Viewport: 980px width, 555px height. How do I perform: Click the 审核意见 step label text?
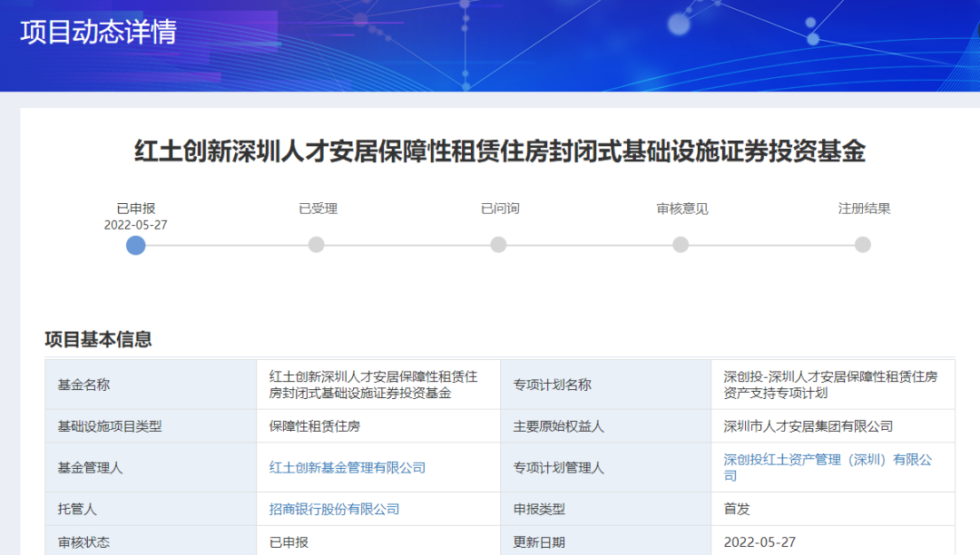point(682,209)
